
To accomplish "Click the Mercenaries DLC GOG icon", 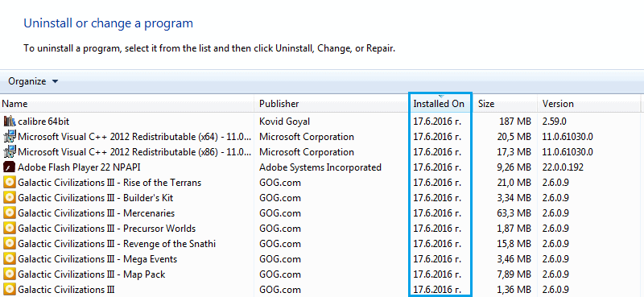I will point(10,213).
